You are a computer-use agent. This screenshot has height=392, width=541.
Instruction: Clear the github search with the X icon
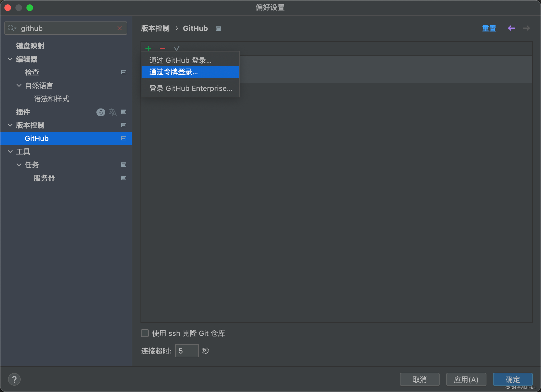point(120,28)
